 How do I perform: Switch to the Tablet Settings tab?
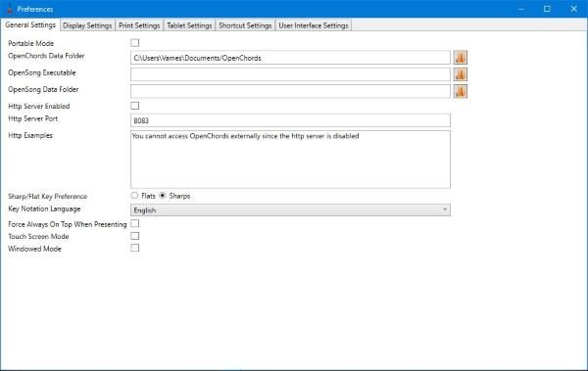[189, 25]
